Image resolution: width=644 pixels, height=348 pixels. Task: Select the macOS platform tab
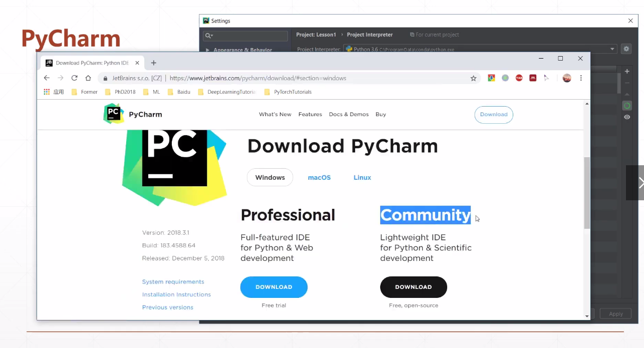[x=319, y=178]
